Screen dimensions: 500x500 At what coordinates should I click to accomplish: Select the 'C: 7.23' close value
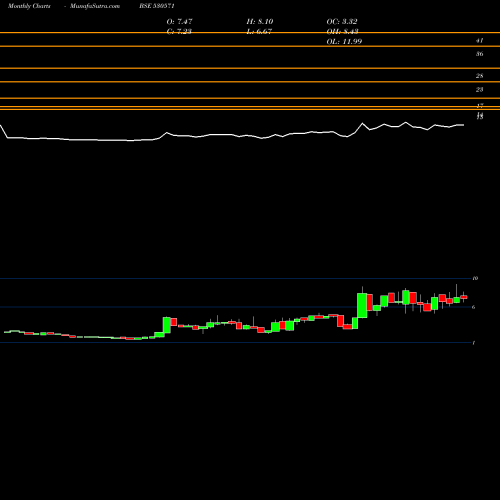tap(179, 32)
